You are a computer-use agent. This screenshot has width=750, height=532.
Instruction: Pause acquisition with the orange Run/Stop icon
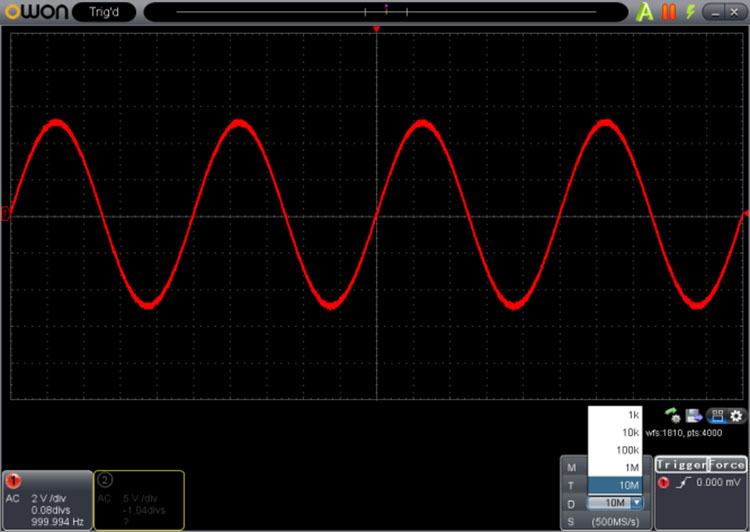pyautogui.click(x=668, y=11)
